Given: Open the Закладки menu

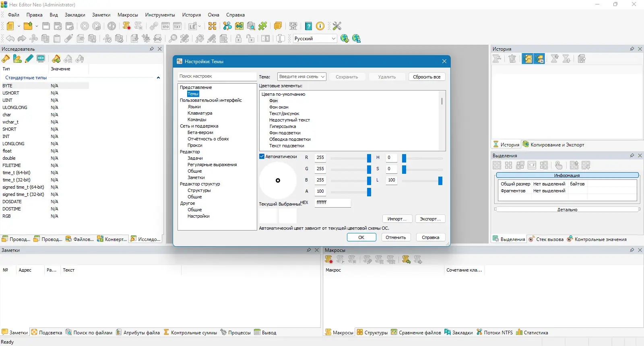Looking at the screenshot, I should pyautogui.click(x=75, y=15).
